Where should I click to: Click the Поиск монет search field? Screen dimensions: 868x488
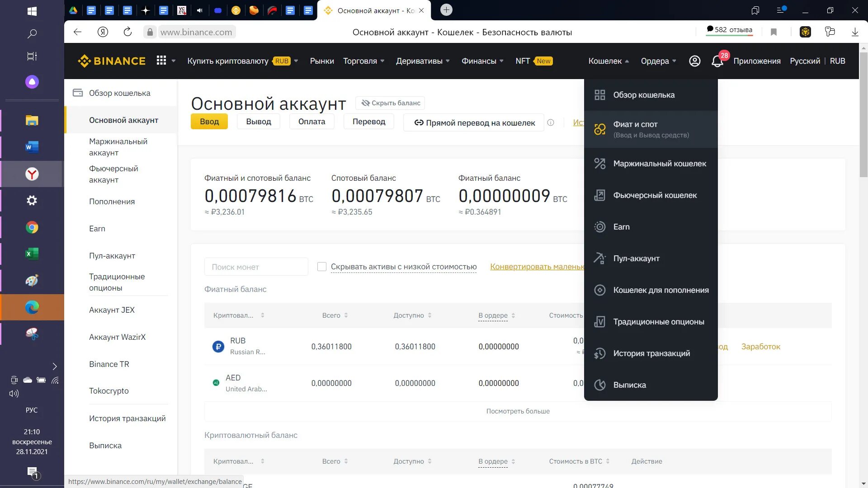(256, 267)
